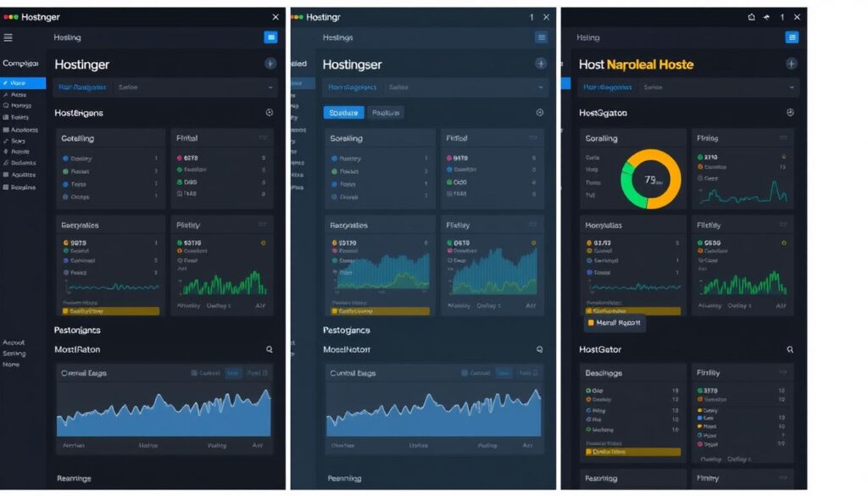This screenshot has height=496, width=868.
Task: Open hamburger menu in left window
Action: [x=8, y=37]
